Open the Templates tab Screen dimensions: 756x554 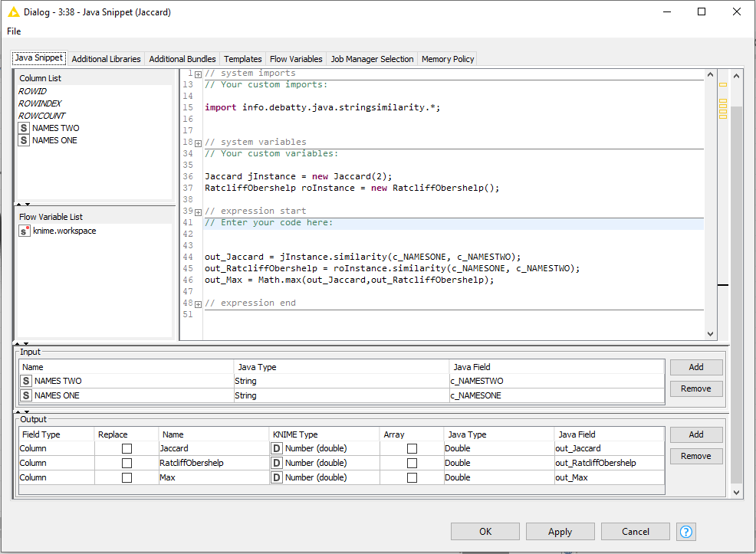pyautogui.click(x=242, y=59)
